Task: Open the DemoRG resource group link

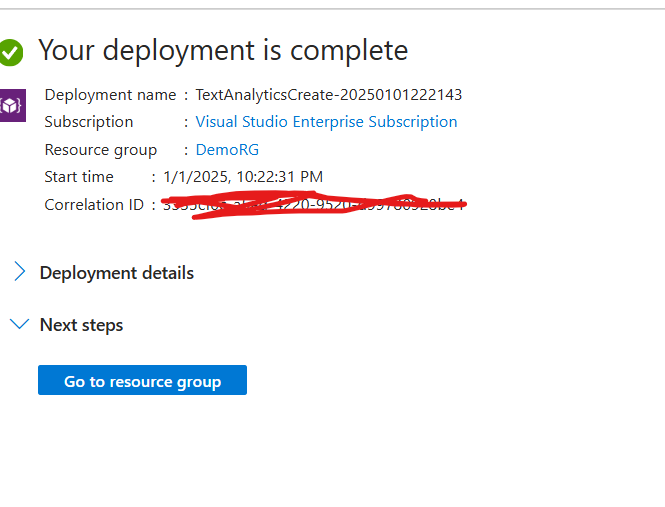Action: pos(227,150)
